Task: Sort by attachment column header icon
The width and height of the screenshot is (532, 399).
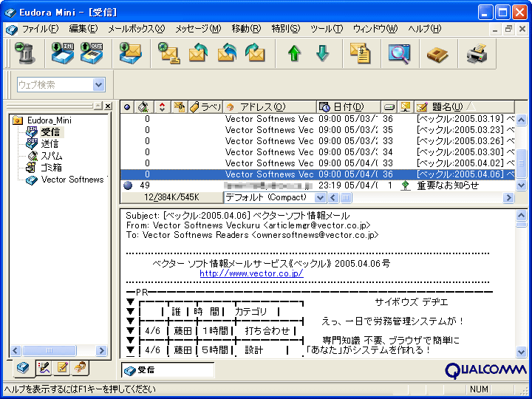Action: coord(179,107)
